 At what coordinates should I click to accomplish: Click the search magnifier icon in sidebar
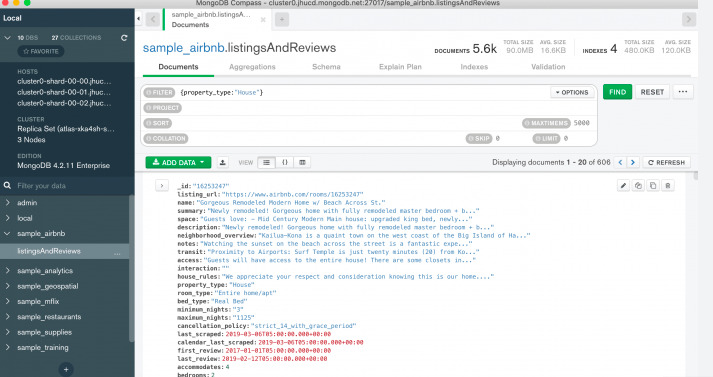coord(7,186)
